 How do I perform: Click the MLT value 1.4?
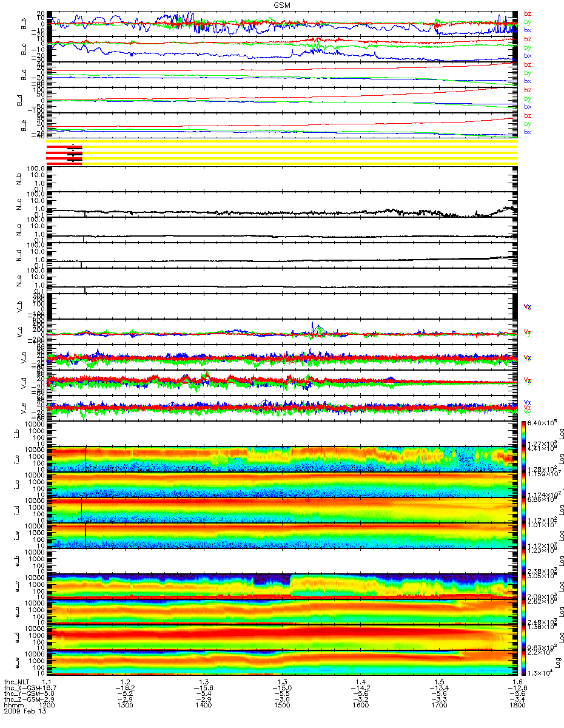coord(360,682)
